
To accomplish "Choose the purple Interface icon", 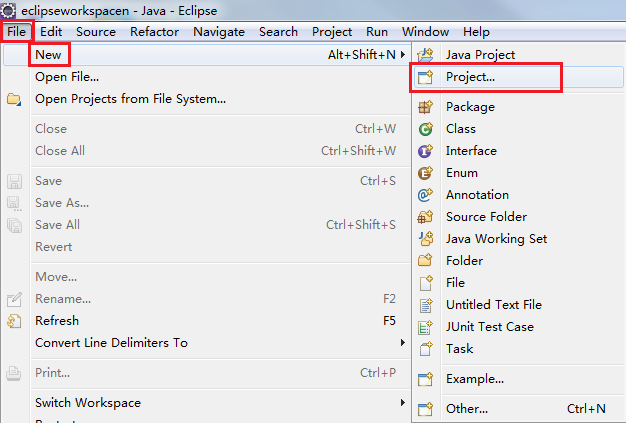I will pyautogui.click(x=425, y=151).
